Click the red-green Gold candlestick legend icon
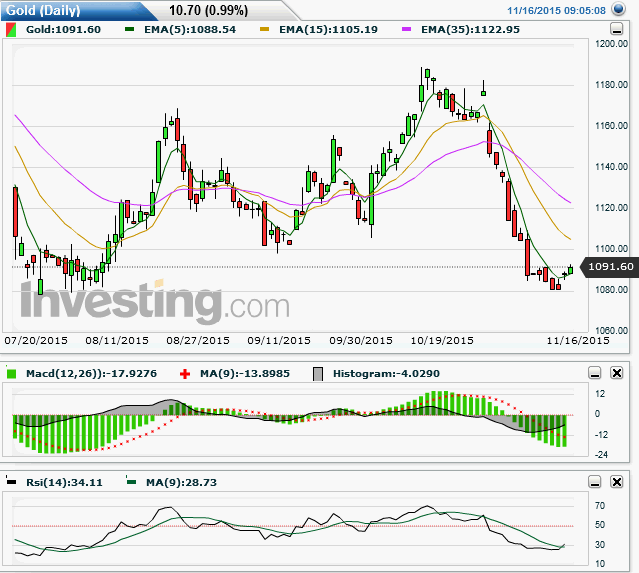 (11, 30)
